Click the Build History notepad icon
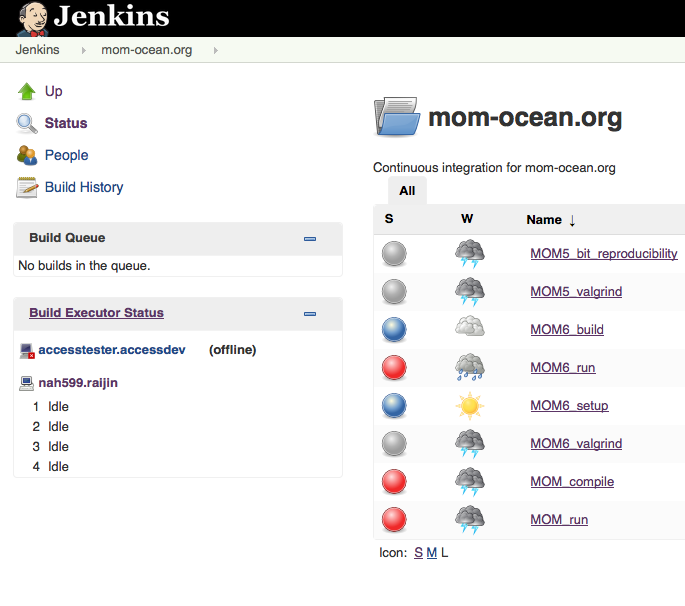Viewport: 685px width, 606px height. (x=27, y=187)
